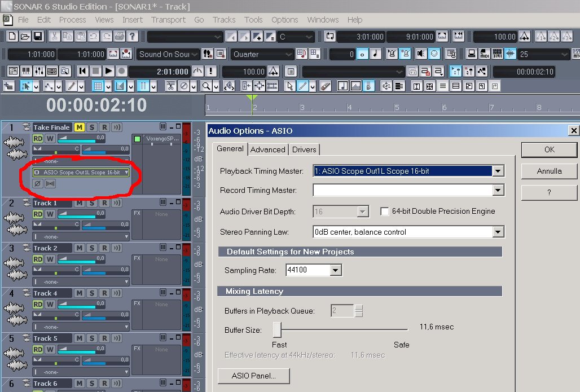Open the Stereo Panning Law dropdown
The image size is (580, 392).
pyautogui.click(x=498, y=232)
